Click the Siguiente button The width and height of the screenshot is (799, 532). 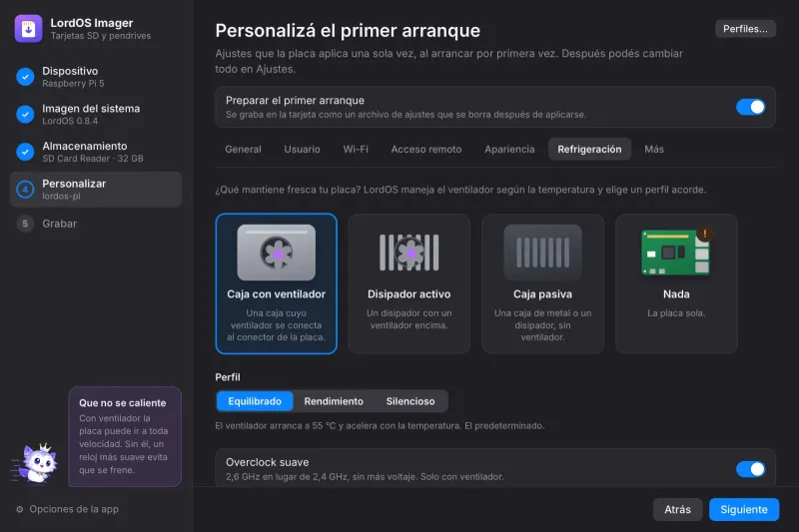744,510
